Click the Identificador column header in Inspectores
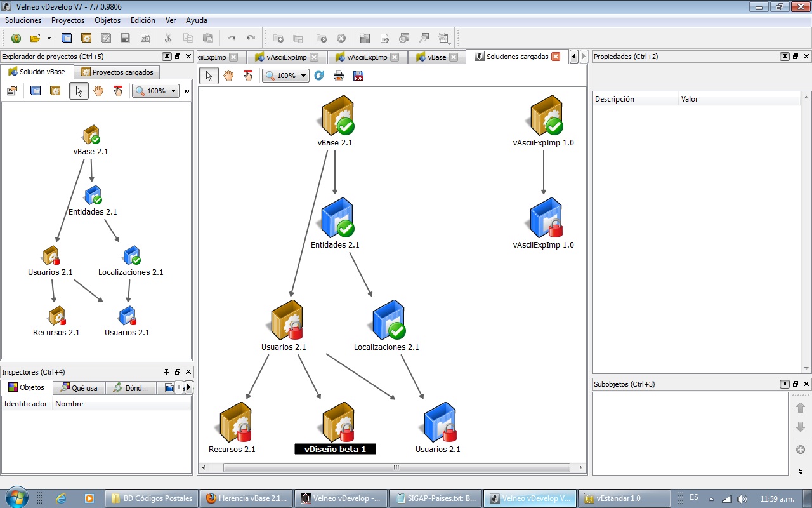This screenshot has width=812, height=508. pos(26,404)
